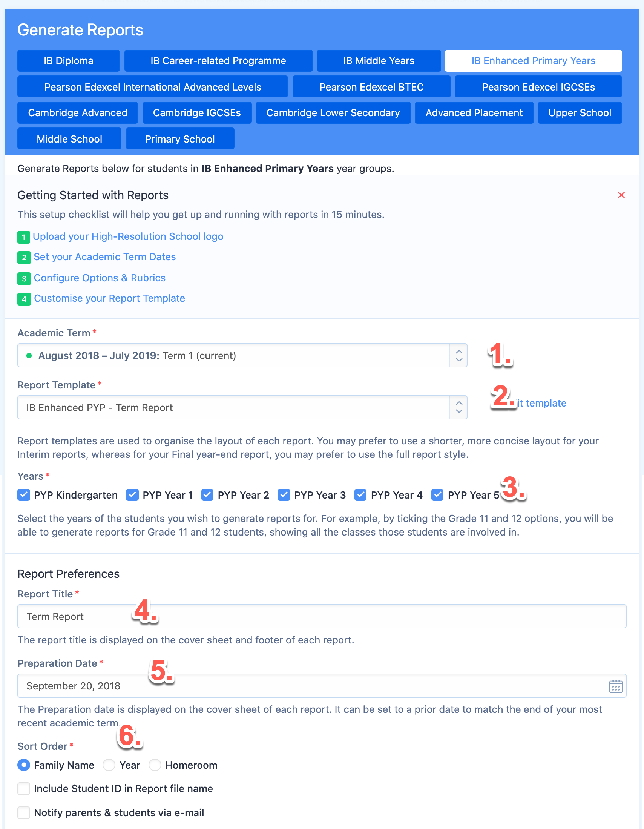Go to the Primary School tab
The image size is (644, 829).
180,138
